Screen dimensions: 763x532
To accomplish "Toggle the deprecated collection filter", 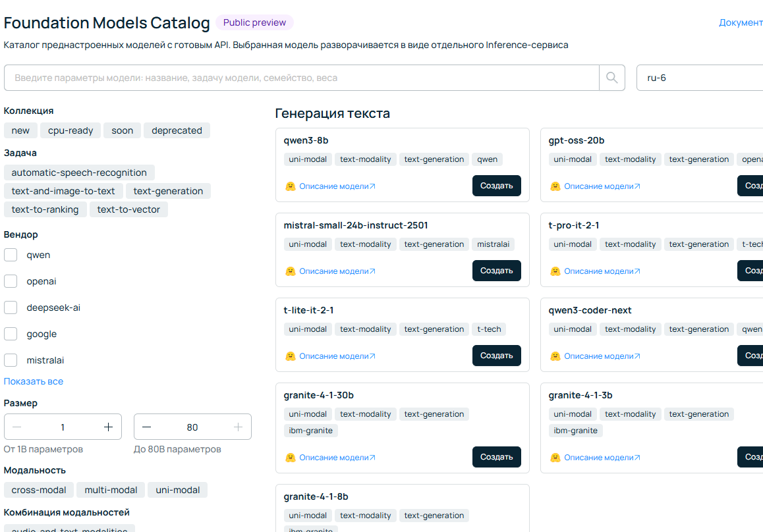I will click(x=177, y=130).
